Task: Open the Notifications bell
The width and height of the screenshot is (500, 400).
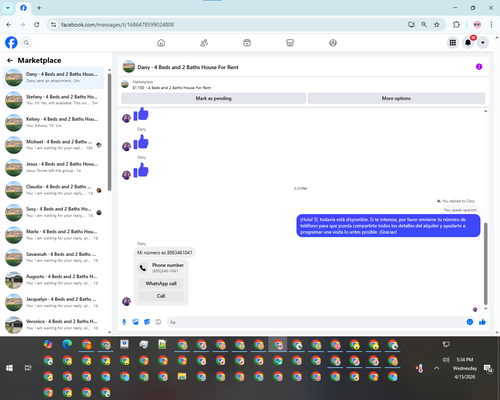Action: click(x=468, y=43)
